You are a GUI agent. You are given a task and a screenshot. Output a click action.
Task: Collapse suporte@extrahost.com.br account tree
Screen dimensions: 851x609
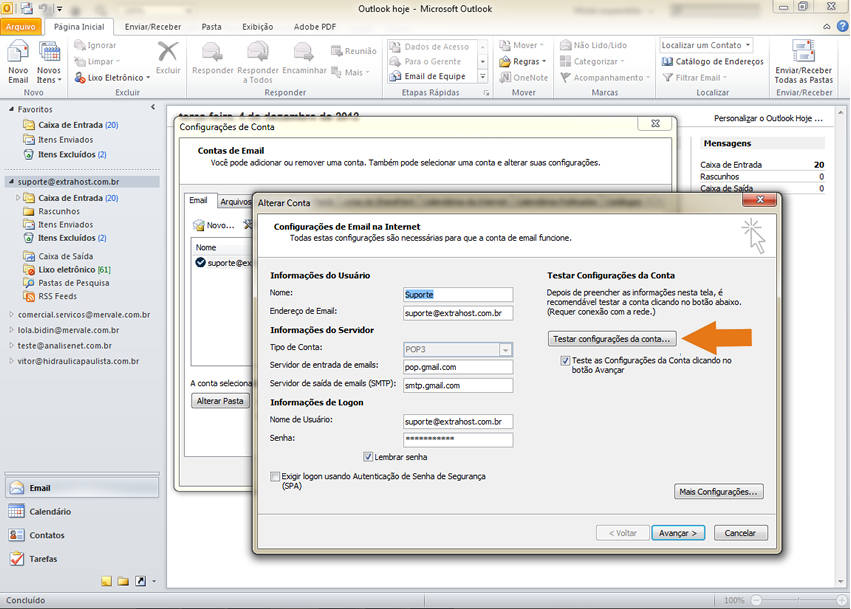(11, 181)
